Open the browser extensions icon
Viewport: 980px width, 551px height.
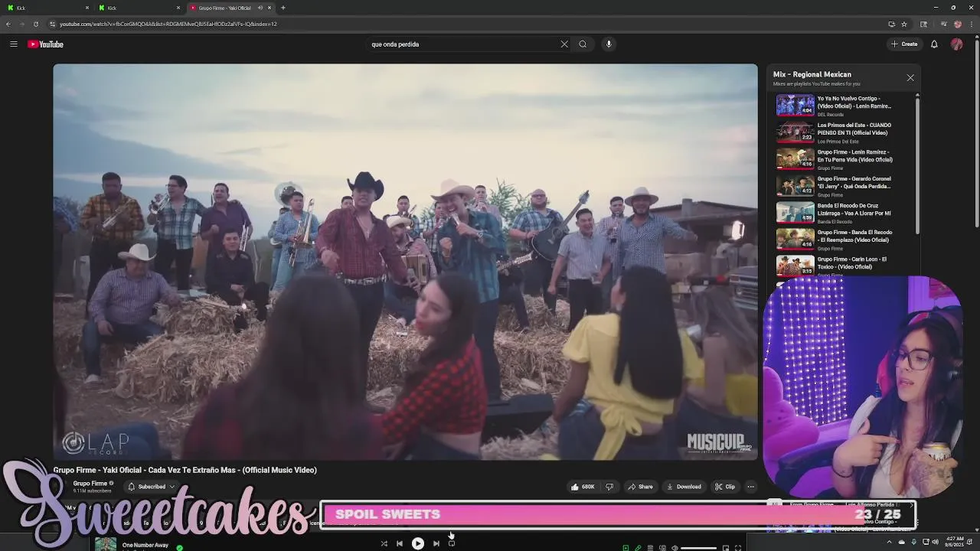point(923,24)
